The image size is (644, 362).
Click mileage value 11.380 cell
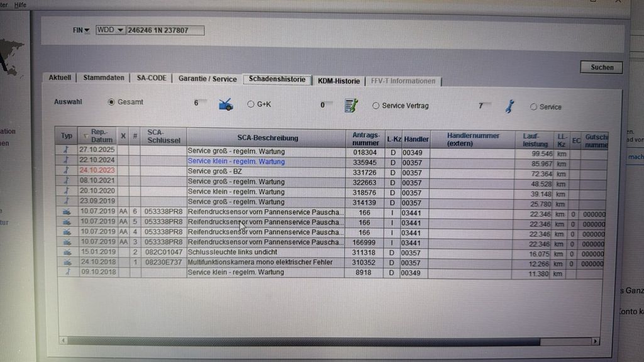tap(532, 274)
